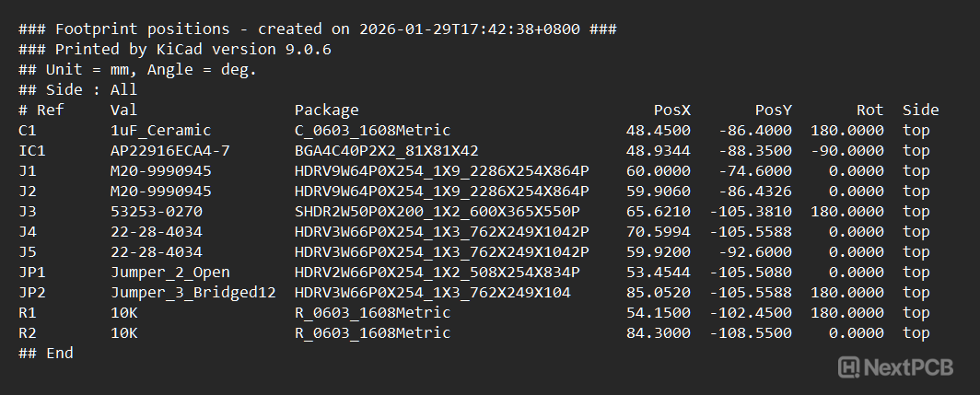Click the Jumper_2_Open value
This screenshot has height=395, width=980.
169,273
